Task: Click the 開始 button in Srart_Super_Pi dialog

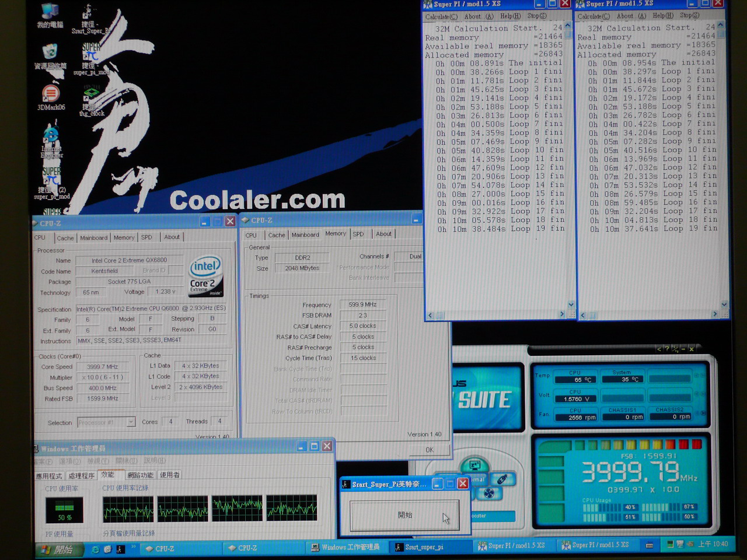Action: (404, 516)
